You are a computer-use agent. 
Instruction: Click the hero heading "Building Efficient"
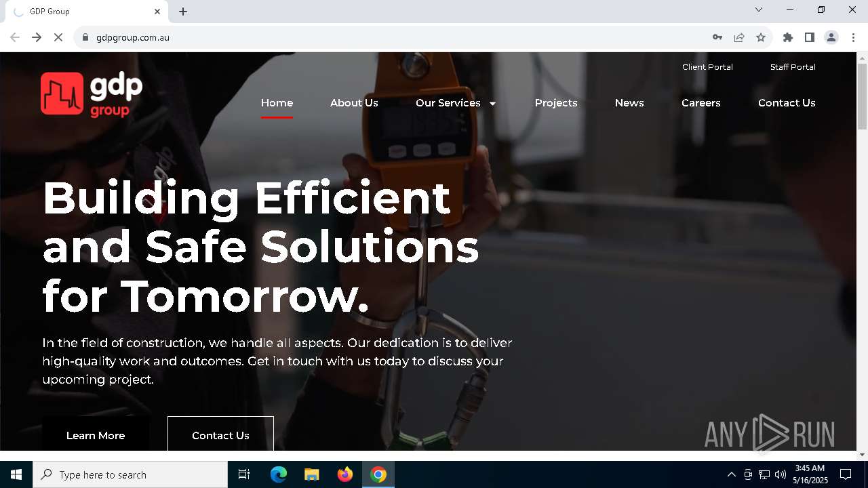tap(246, 197)
